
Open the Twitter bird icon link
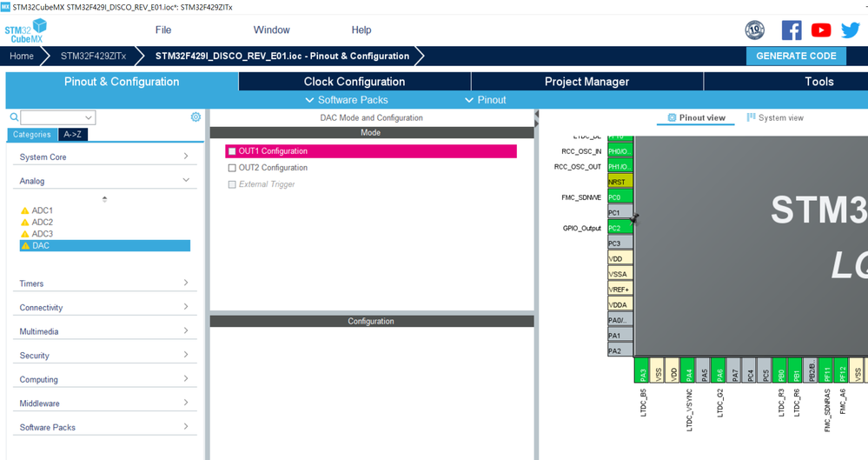pyautogui.click(x=850, y=30)
